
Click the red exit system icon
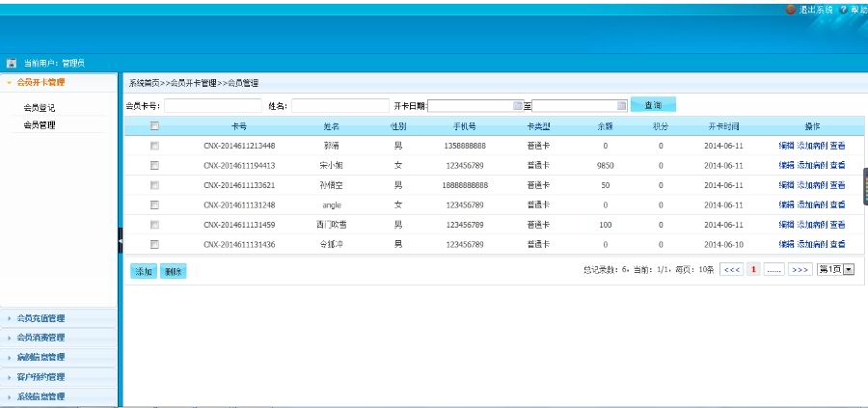[x=791, y=10]
